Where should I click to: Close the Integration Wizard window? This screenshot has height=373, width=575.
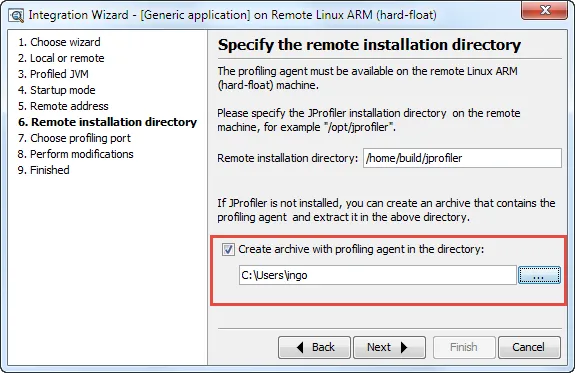point(545,10)
